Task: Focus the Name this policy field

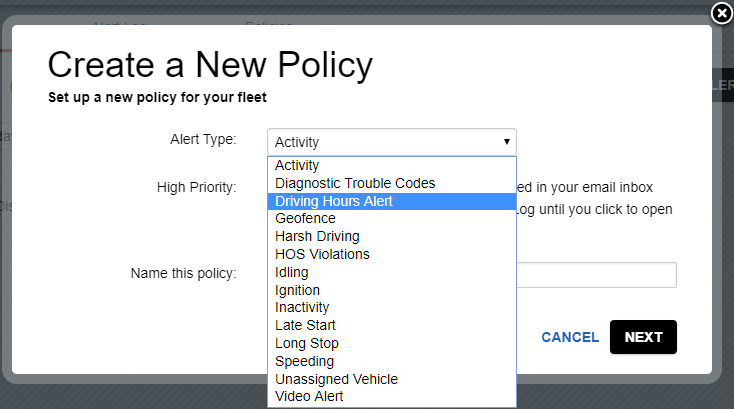Action: coord(596,275)
